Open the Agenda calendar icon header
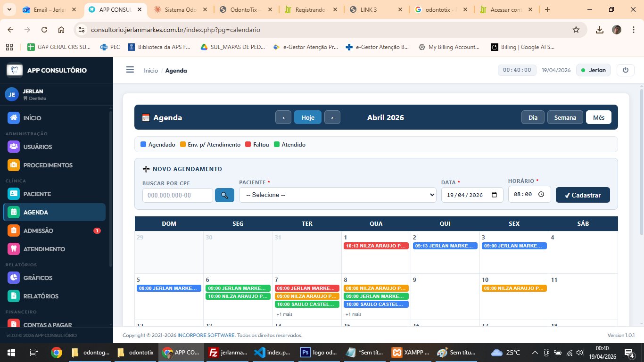Viewport: 644px width, 362px height. (145, 117)
